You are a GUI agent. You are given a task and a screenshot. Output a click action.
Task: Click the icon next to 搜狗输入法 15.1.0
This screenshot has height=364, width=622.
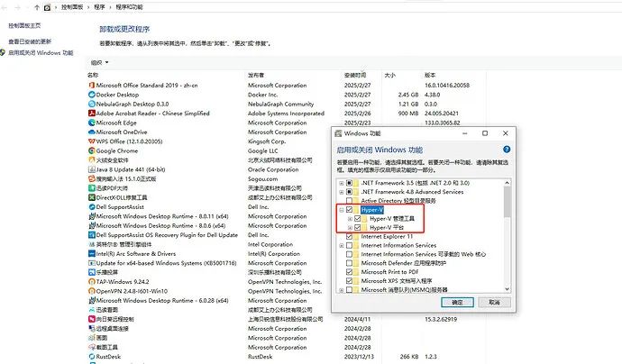(92, 178)
